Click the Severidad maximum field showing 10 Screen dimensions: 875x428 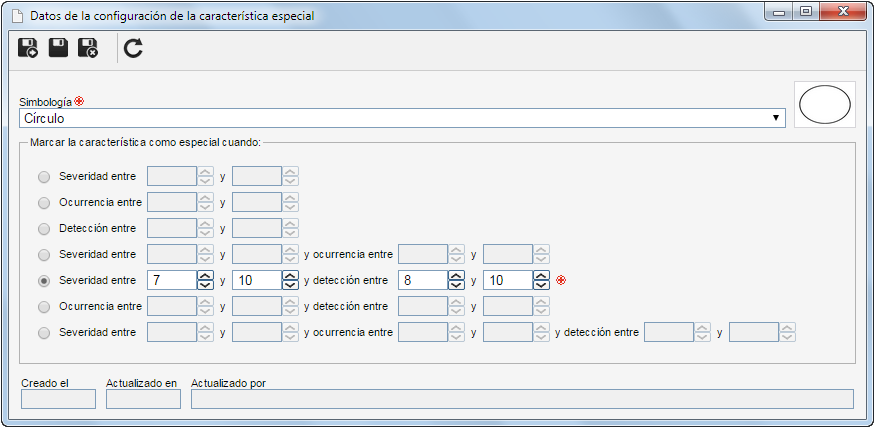257,280
